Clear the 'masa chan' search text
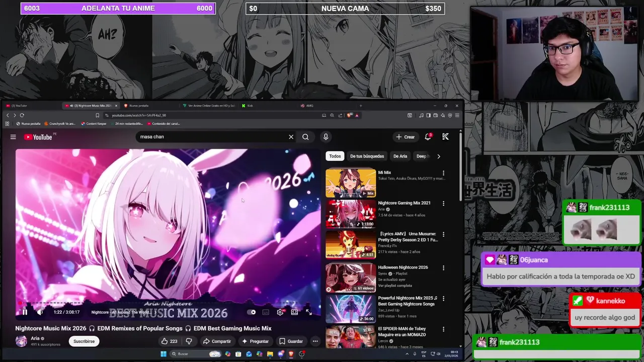Viewport: 644px width, 362px height. point(291,137)
